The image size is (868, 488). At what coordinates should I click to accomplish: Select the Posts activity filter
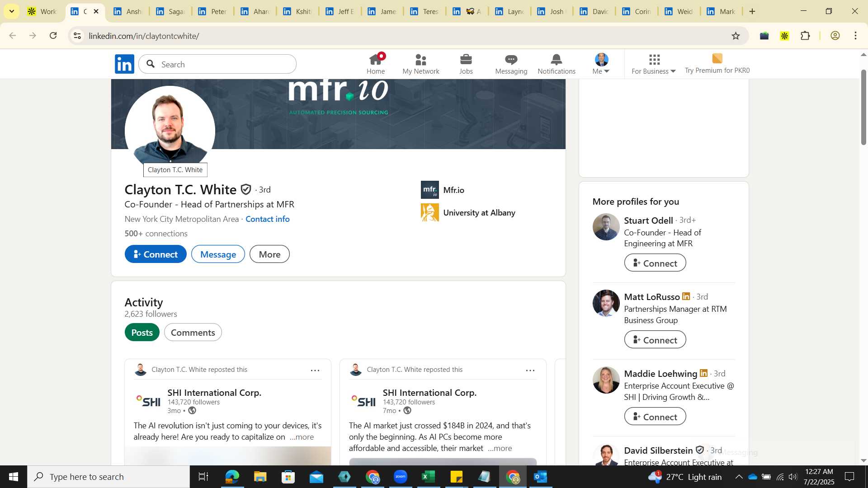142,332
